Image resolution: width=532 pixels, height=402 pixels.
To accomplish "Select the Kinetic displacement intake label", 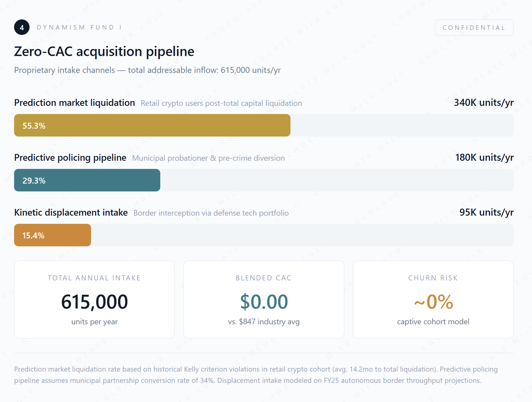I will pos(71,213).
